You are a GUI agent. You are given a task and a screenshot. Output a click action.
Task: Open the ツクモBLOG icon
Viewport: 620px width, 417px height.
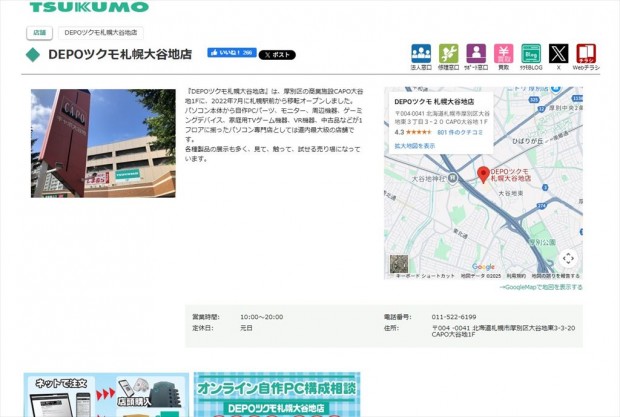[531, 57]
